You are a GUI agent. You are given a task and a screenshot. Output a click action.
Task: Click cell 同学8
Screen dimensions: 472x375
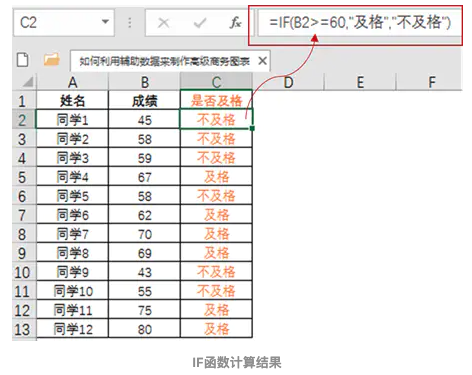click(72, 253)
